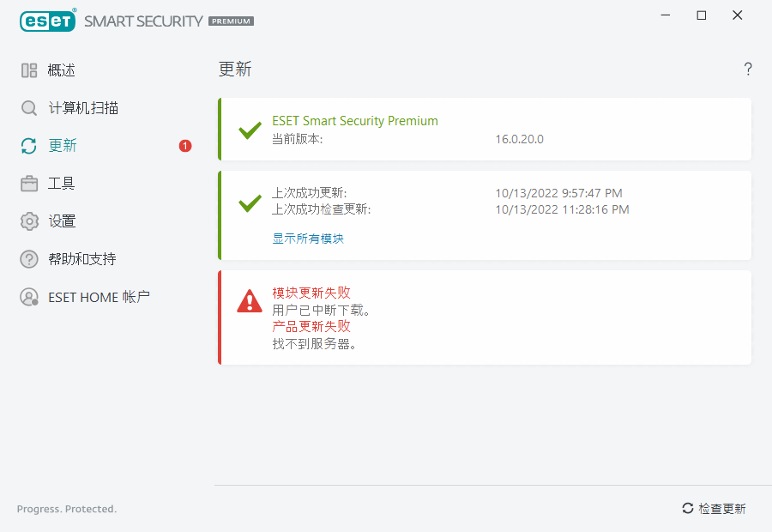The width and height of the screenshot is (772, 532).
Task: Click the refresh arrows Update icon in sidebar
Action: (29, 146)
